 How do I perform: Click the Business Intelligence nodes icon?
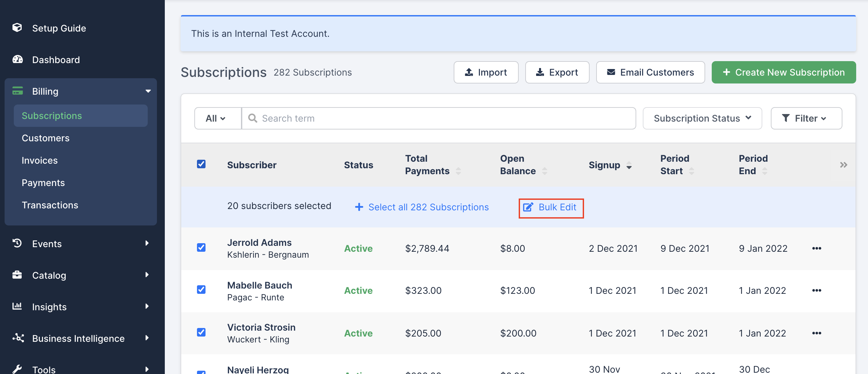tap(18, 338)
